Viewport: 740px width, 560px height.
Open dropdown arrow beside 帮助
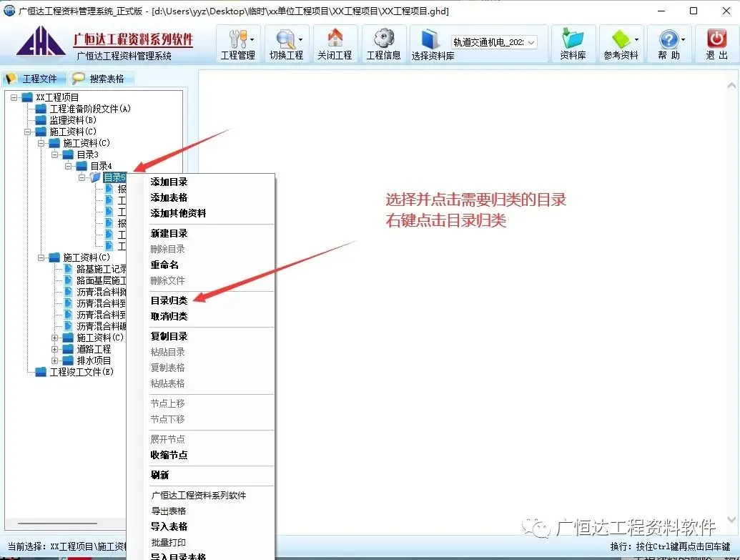coord(683,39)
